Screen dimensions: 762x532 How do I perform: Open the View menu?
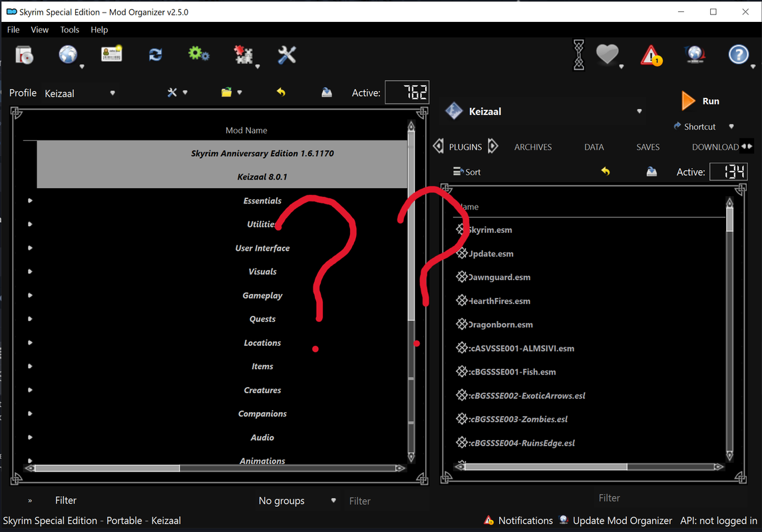tap(39, 30)
